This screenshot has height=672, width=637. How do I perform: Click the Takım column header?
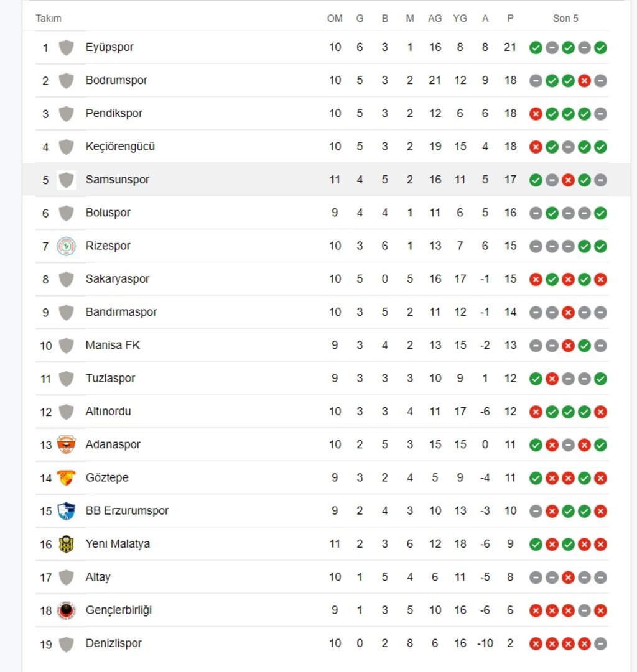[49, 19]
